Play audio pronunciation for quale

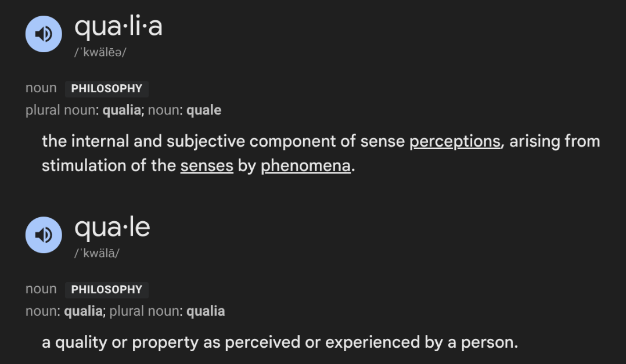click(44, 235)
